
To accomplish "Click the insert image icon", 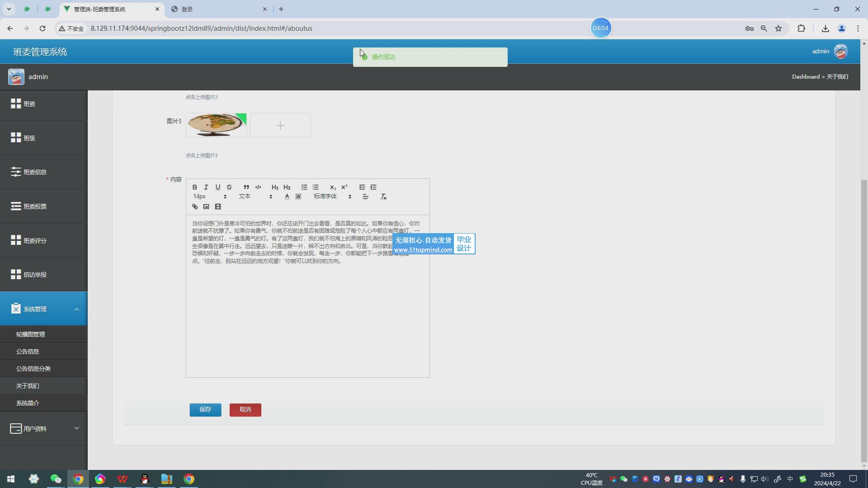I will (206, 206).
